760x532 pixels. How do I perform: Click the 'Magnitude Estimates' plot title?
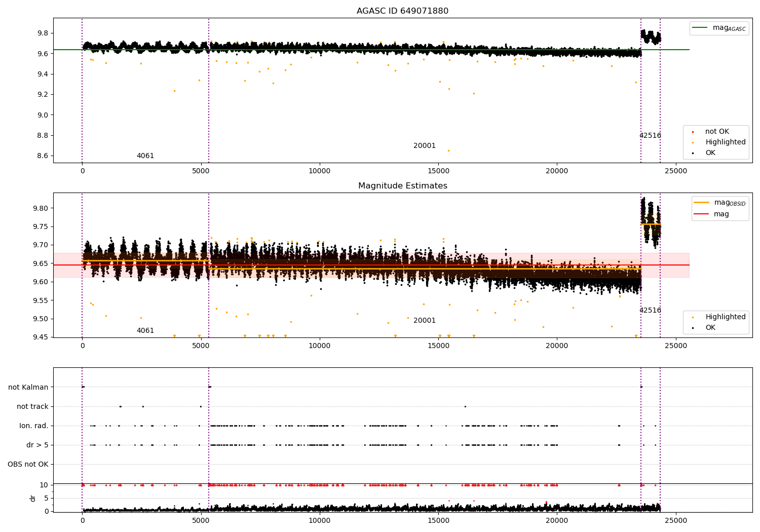point(402,186)
